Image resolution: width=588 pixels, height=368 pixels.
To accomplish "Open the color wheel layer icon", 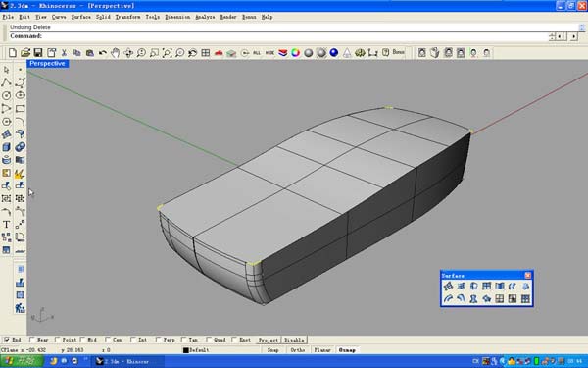I will click(296, 53).
